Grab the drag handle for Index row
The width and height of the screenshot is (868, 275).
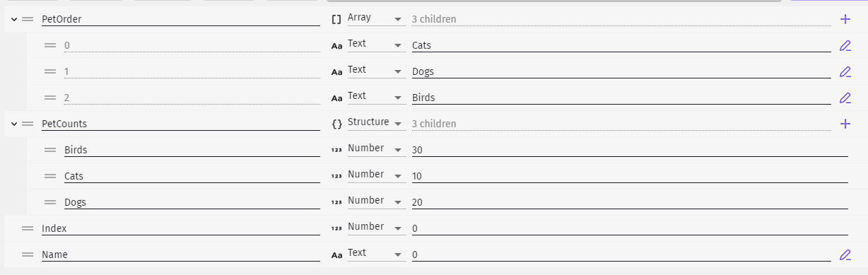tap(28, 228)
